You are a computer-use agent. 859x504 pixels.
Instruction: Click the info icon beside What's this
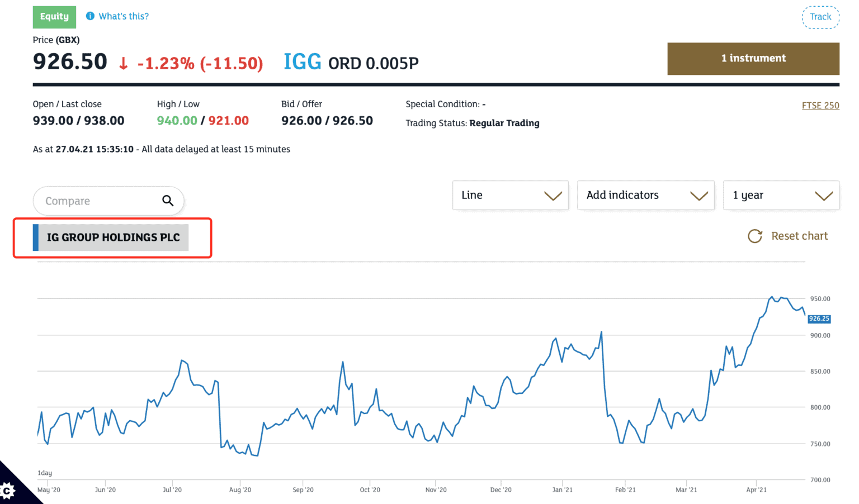(x=90, y=16)
